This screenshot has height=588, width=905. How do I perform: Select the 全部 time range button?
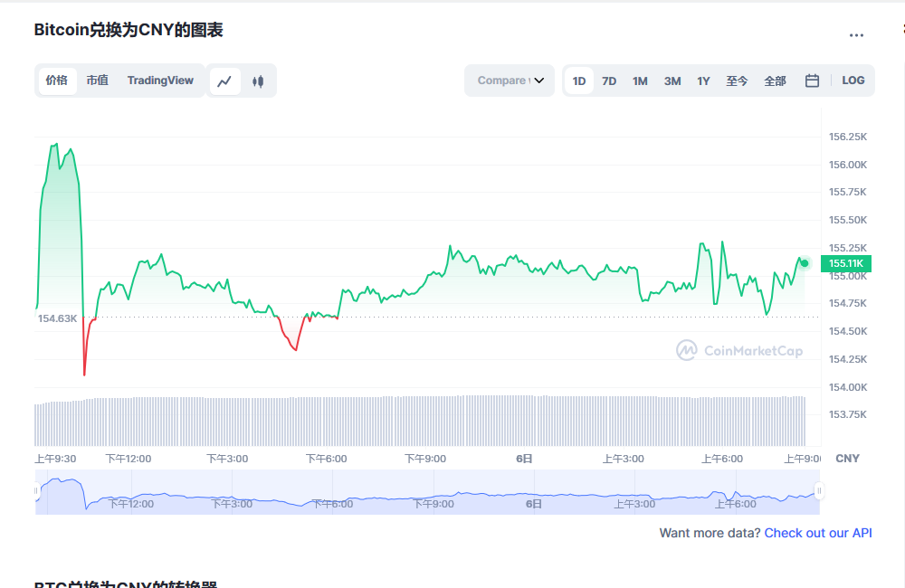(775, 81)
